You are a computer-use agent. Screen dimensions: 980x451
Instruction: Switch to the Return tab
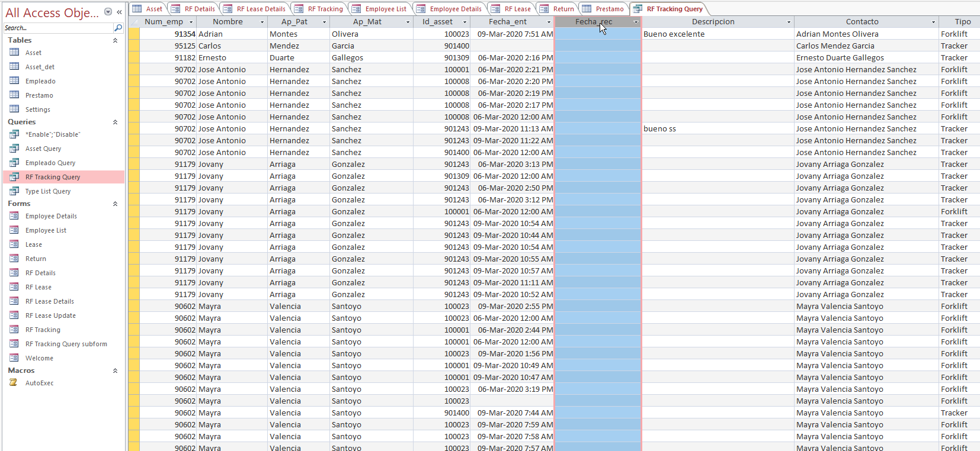tap(558, 9)
